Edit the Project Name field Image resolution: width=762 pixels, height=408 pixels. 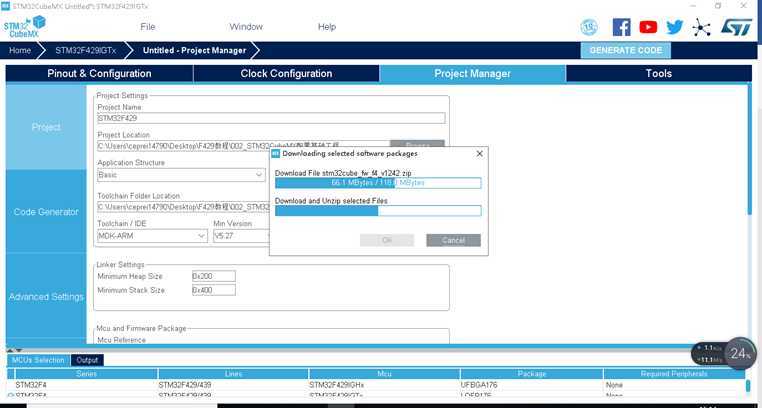click(x=271, y=118)
